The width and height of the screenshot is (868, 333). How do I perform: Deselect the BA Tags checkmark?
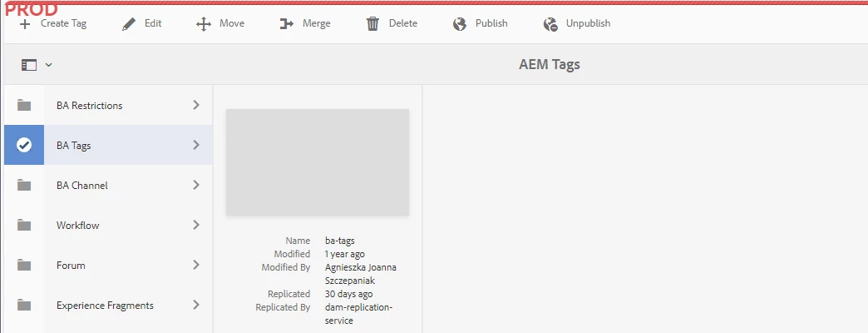pyautogui.click(x=24, y=145)
